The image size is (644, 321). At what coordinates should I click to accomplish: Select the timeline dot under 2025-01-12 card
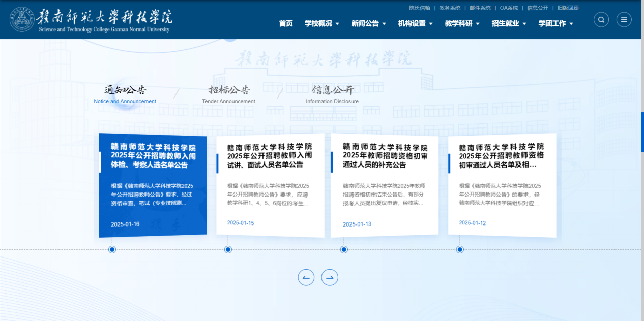click(460, 249)
